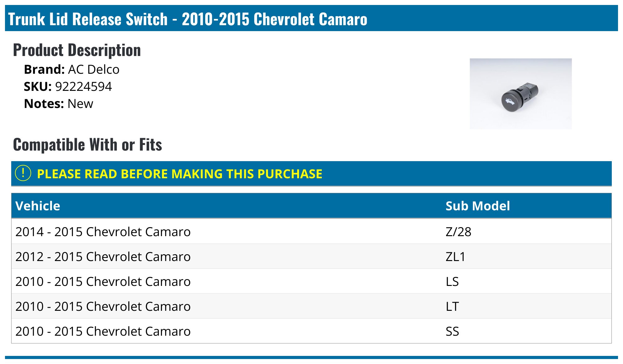Click the yellow exclamation warning icon

(23, 173)
